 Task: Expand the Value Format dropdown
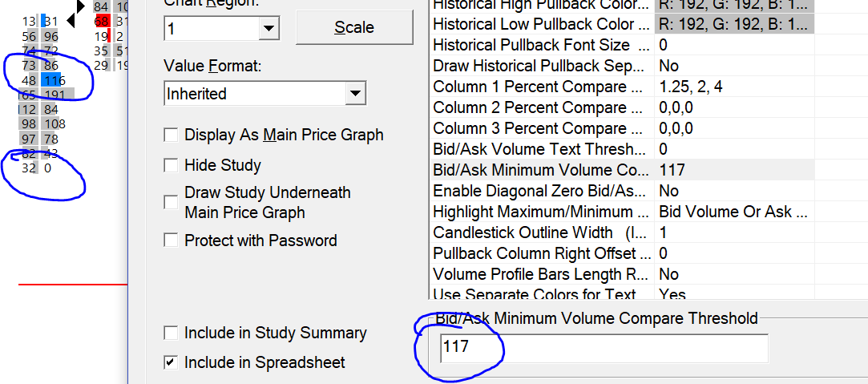coord(356,95)
